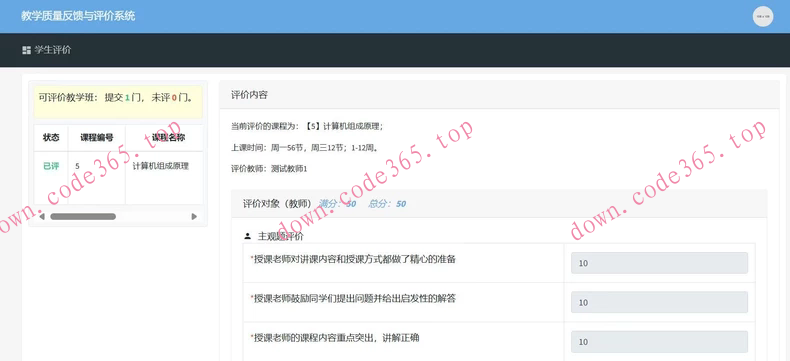This screenshot has width=790, height=361.
Task: Click the question text 授课老师的课程内容重点突出
Action: (x=335, y=338)
